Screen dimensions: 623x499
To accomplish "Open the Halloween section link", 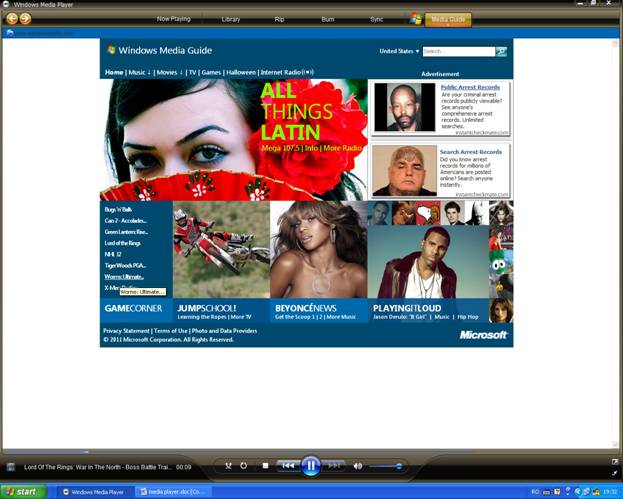I will coord(241,72).
